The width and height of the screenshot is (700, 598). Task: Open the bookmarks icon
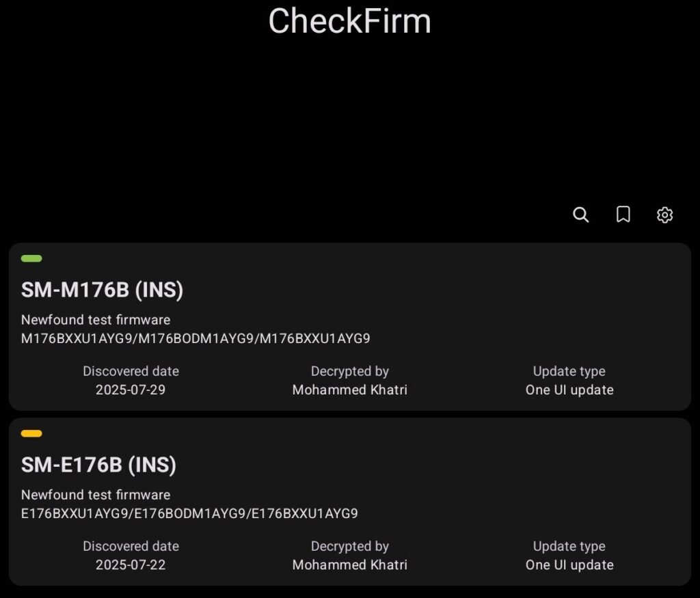[x=623, y=215]
